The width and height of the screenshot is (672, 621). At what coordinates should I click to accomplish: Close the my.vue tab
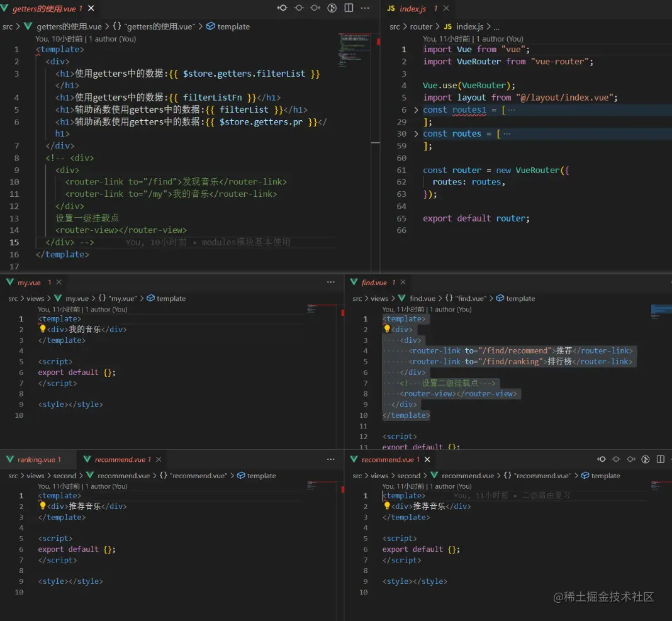point(59,282)
